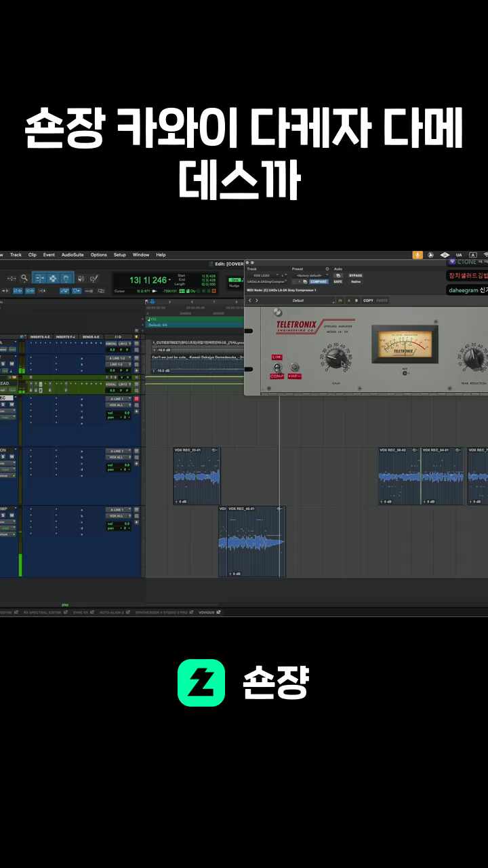Click the I/O column header
This screenshot has width=488, height=868.
(x=118, y=336)
